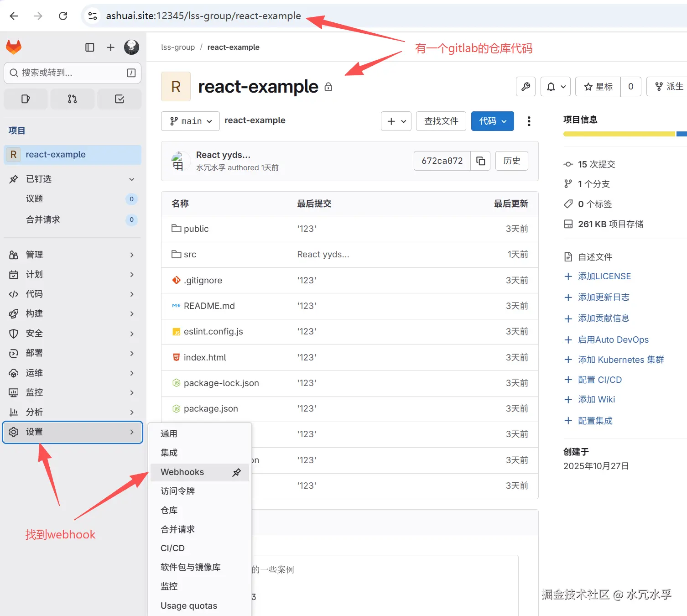This screenshot has width=687, height=616.
Task: Open the index.html file
Action: pyautogui.click(x=205, y=358)
